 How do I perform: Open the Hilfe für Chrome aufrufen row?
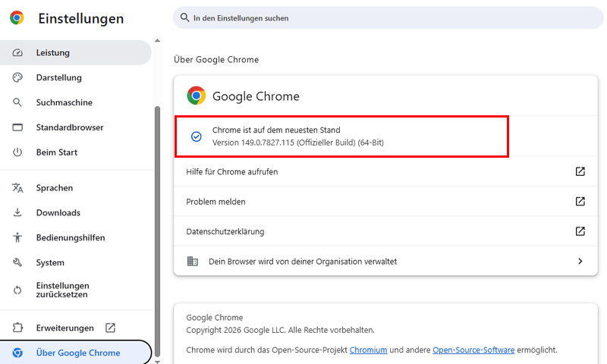tap(385, 171)
